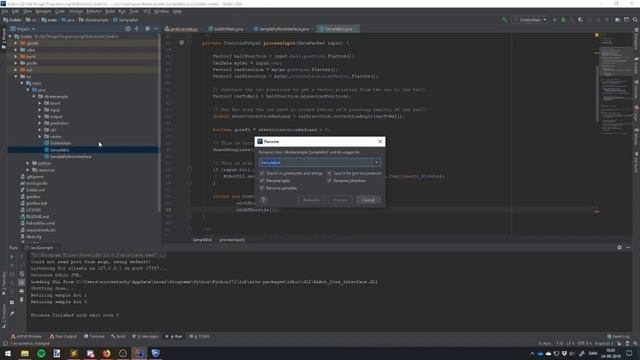This screenshot has width=640, height=360.
Task: Switch to SamplePythonInterface.java editor tab
Action: [x=282, y=29]
